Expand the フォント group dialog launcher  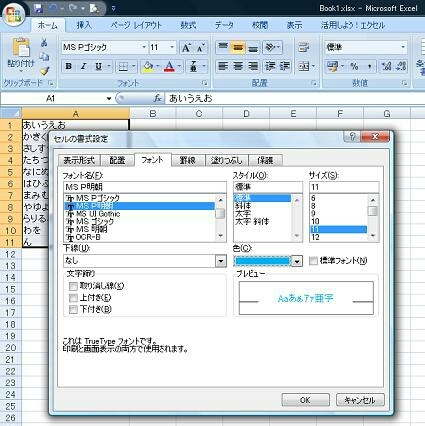pyautogui.click(x=205, y=83)
